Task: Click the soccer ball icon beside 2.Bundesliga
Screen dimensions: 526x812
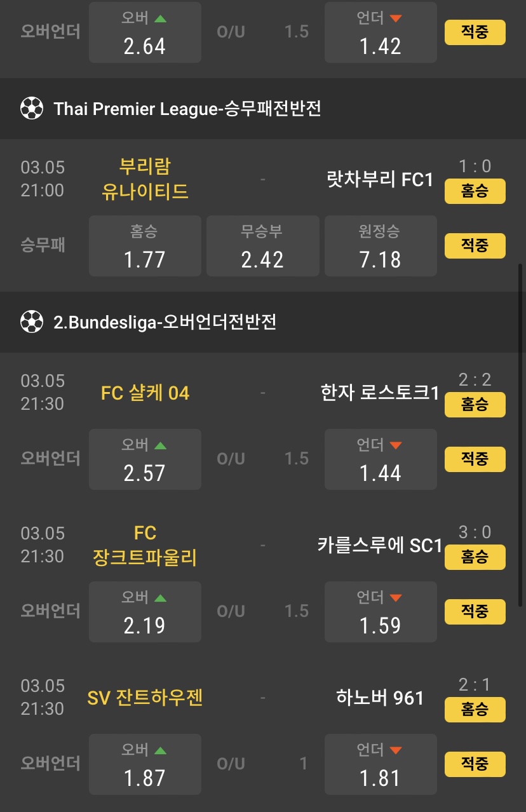Action: (31, 322)
